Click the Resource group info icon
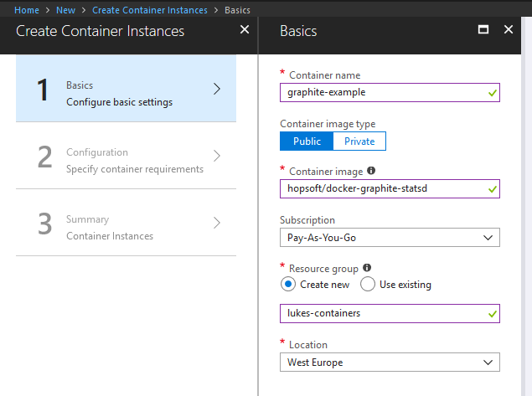This screenshot has height=396, width=532. (x=367, y=268)
